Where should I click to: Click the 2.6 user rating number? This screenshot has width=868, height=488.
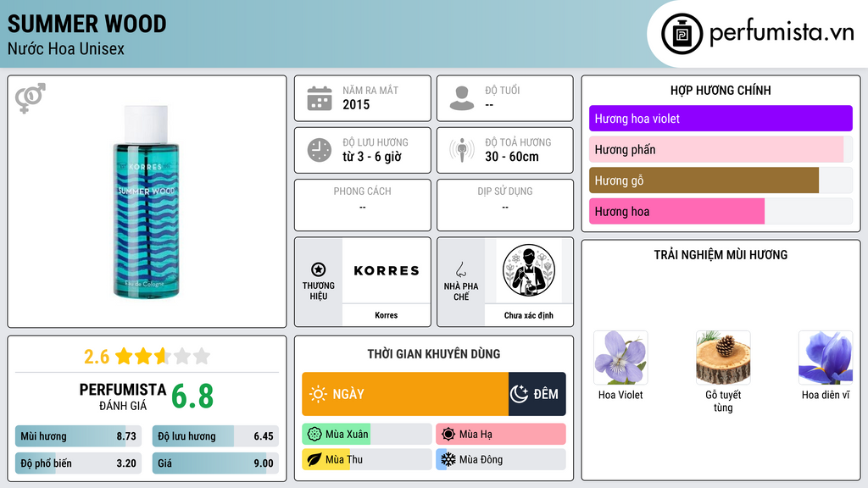pos(97,357)
